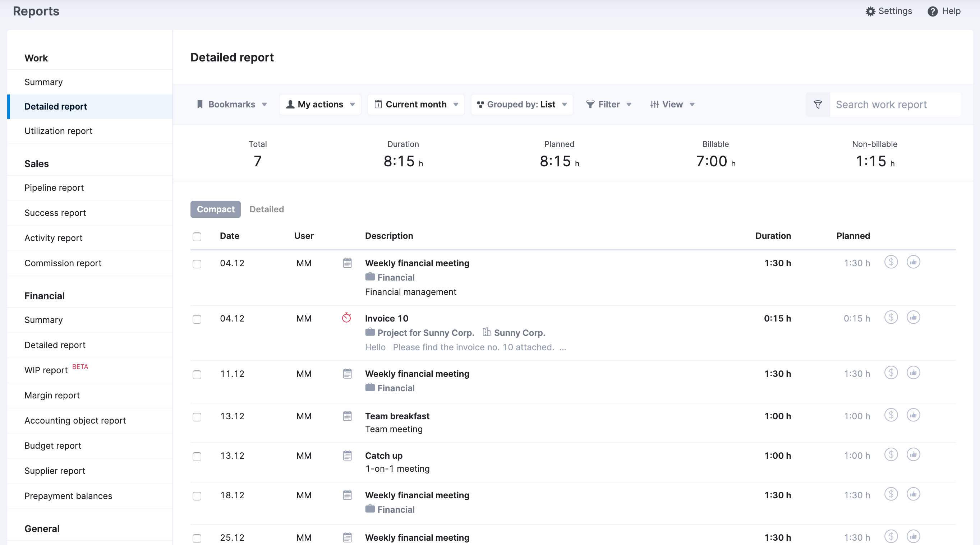Select checkbox for 25.12 Weekly financial meeting
Screen dimensions: 980x545
(x=197, y=538)
